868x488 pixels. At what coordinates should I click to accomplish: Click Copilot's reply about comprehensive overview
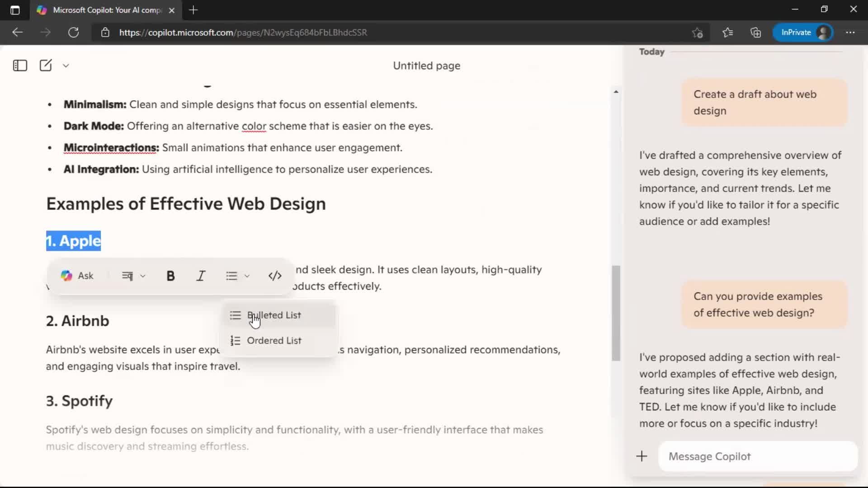click(741, 188)
